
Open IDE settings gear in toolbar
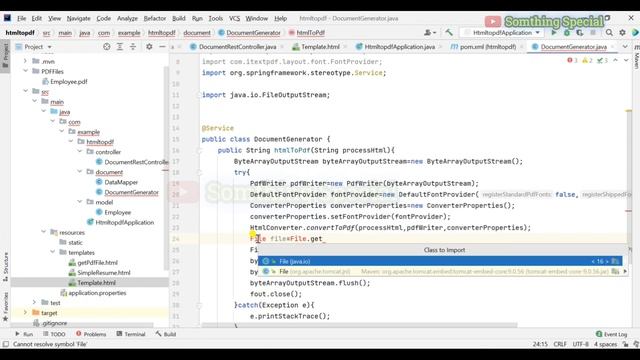click(x=622, y=33)
